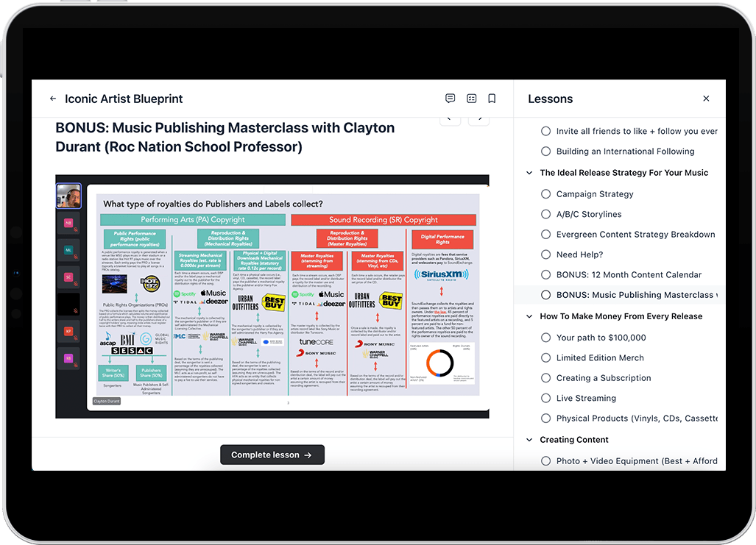Select the NB participant tile in the video
The width and height of the screenshot is (756, 545).
(x=68, y=224)
